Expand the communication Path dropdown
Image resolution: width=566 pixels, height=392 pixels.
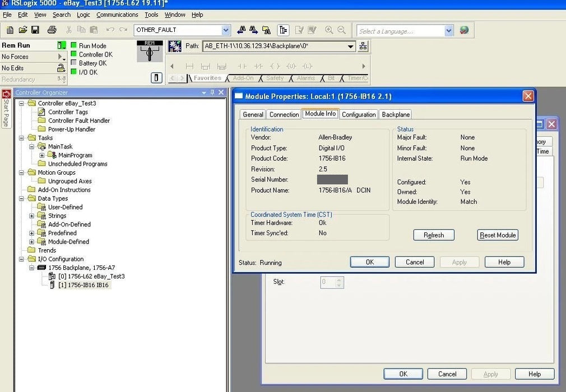[x=350, y=46]
